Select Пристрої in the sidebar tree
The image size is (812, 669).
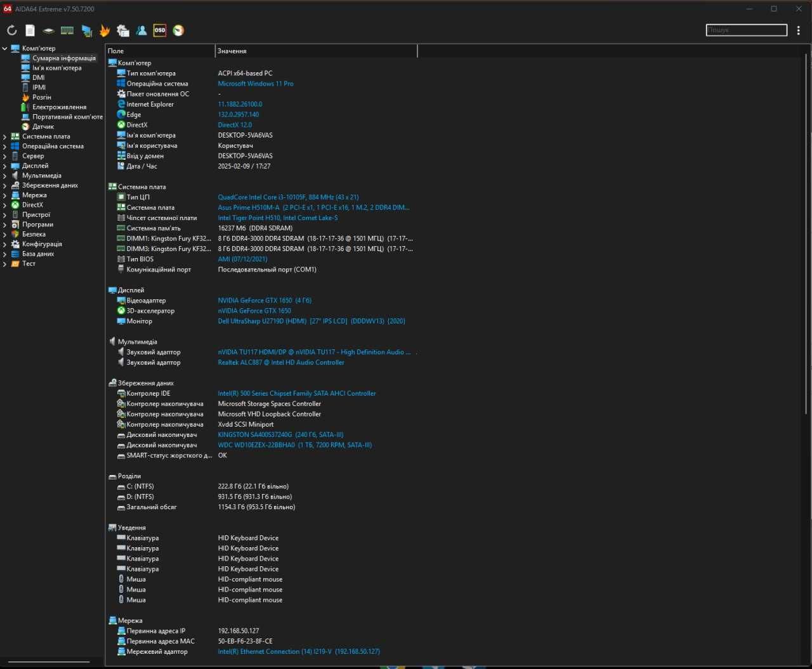tap(36, 215)
